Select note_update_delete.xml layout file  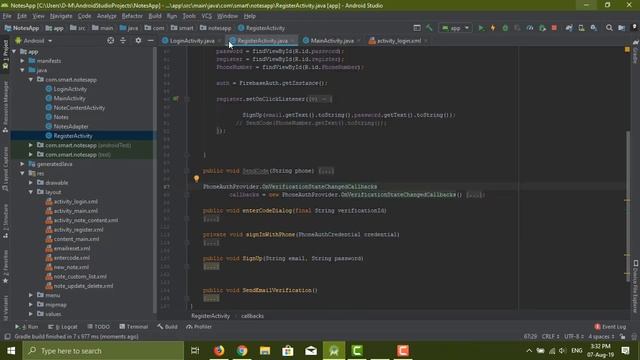coord(83,286)
